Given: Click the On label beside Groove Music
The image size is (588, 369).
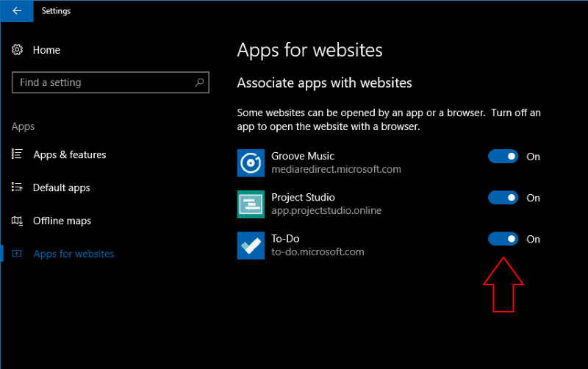Looking at the screenshot, I should click(534, 157).
